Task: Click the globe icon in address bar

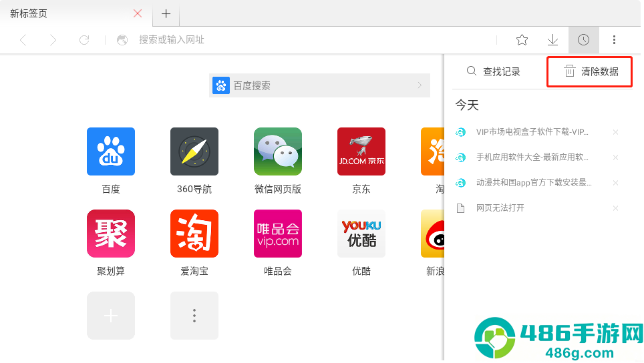Action: [x=122, y=40]
